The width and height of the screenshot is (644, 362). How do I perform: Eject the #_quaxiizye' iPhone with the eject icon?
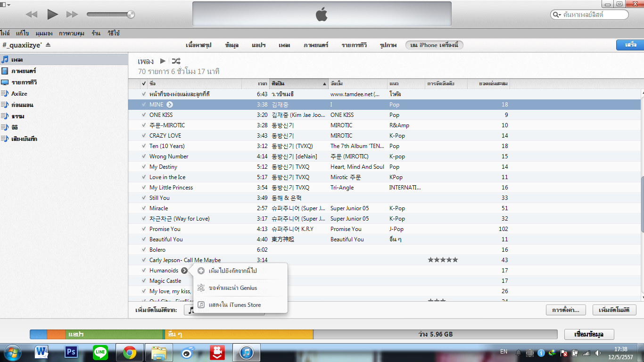(48, 45)
